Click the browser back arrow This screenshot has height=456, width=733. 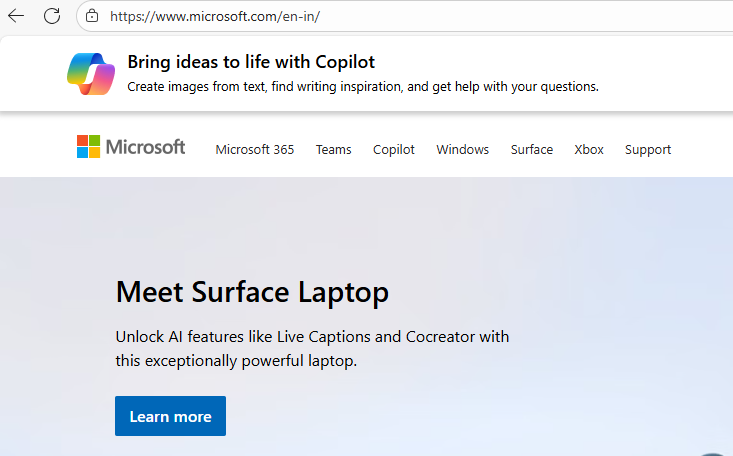(16, 16)
